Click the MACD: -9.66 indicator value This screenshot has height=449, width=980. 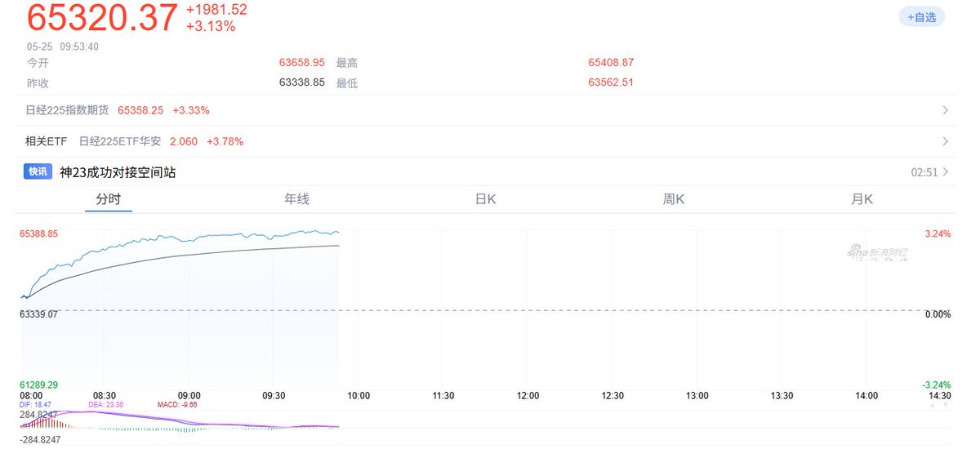(176, 405)
